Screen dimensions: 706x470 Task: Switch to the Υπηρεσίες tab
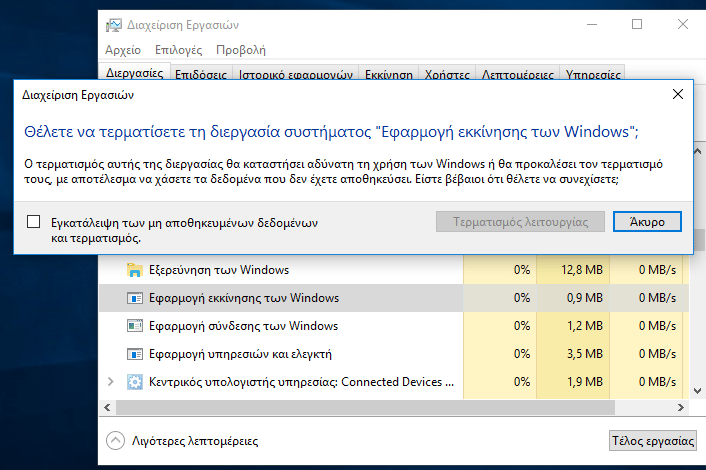593,74
